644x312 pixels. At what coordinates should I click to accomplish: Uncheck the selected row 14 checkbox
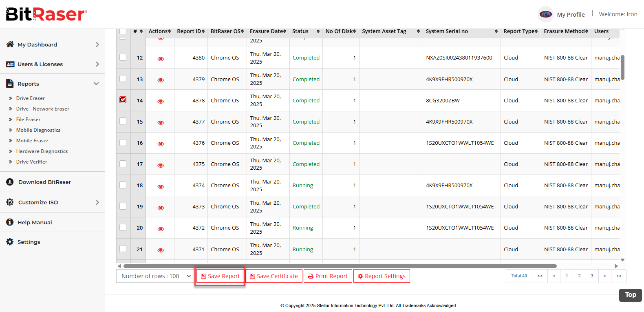click(x=123, y=100)
